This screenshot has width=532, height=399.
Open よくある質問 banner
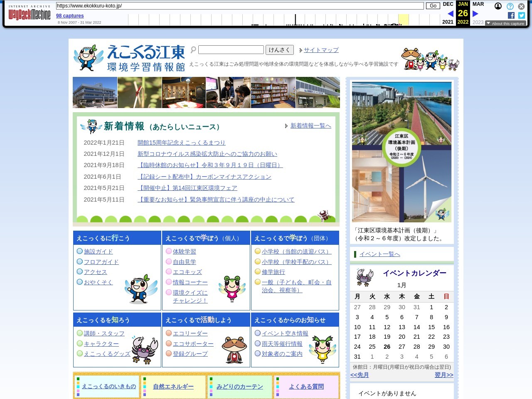pyautogui.click(x=306, y=387)
